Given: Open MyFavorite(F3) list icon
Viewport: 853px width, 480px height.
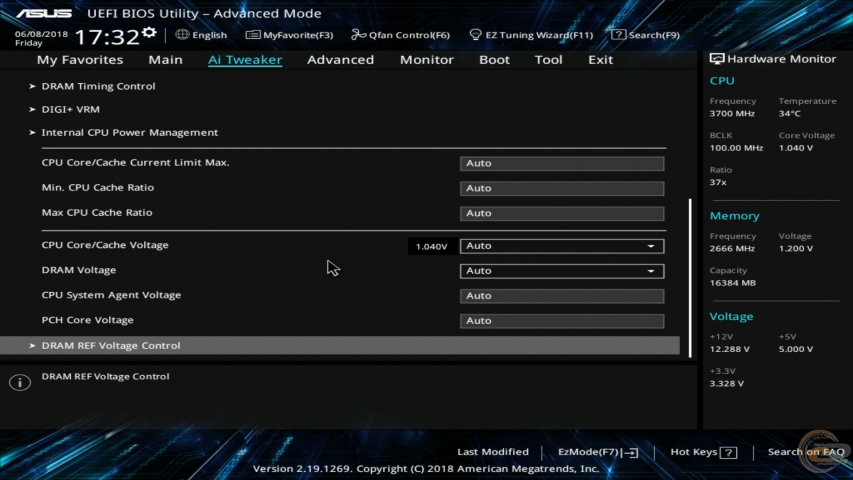Looking at the screenshot, I should [253, 35].
